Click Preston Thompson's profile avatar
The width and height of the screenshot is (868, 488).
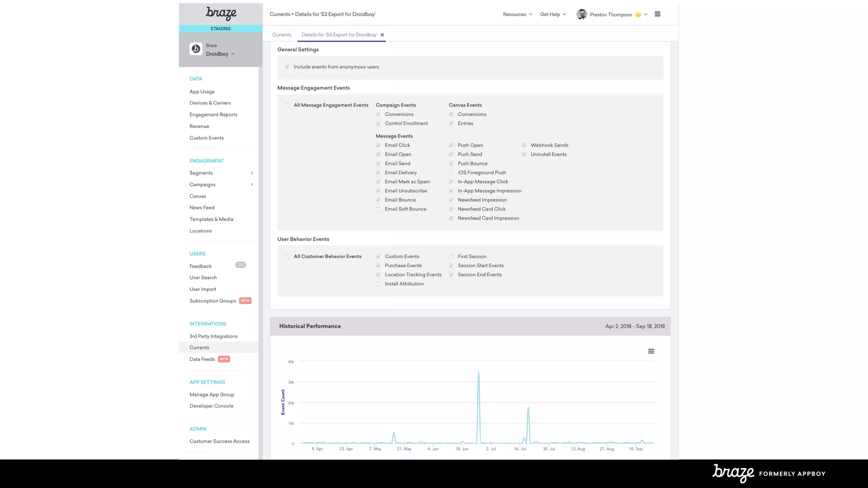click(582, 14)
